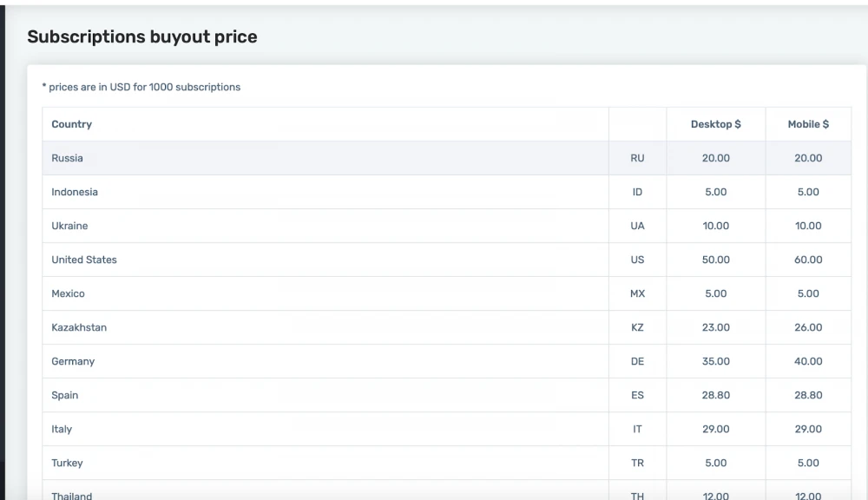This screenshot has height=500, width=868.
Task: Select the Desktop $ column header
Action: tap(716, 124)
